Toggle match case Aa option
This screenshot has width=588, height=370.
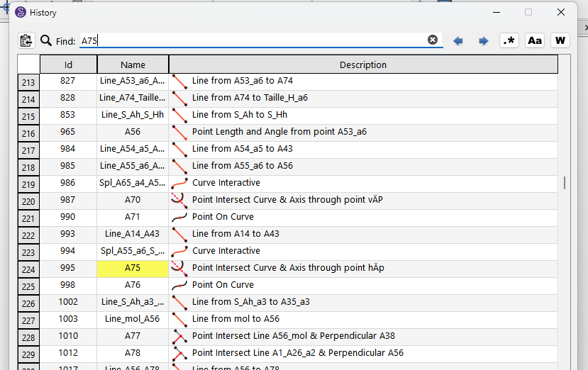pos(535,40)
